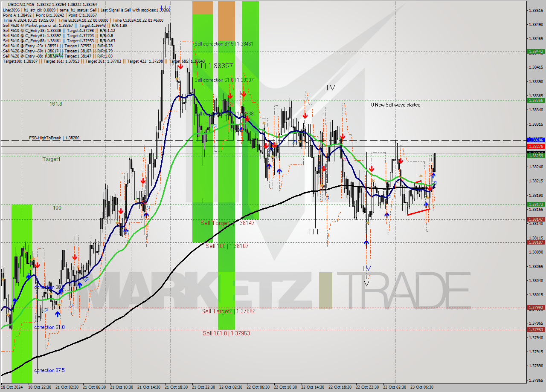The image size is (546, 392).
Task: Click the '18 Oct 2024' time axis label
Action: pos(11,387)
